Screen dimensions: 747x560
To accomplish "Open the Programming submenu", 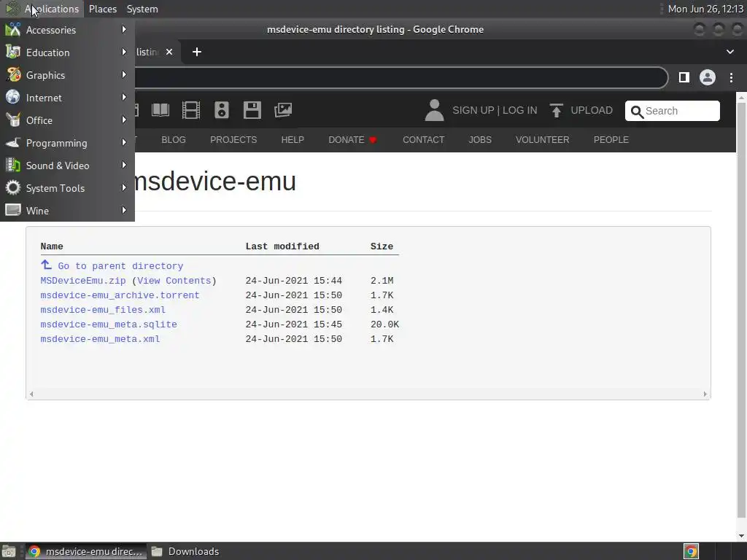I will click(x=67, y=143).
